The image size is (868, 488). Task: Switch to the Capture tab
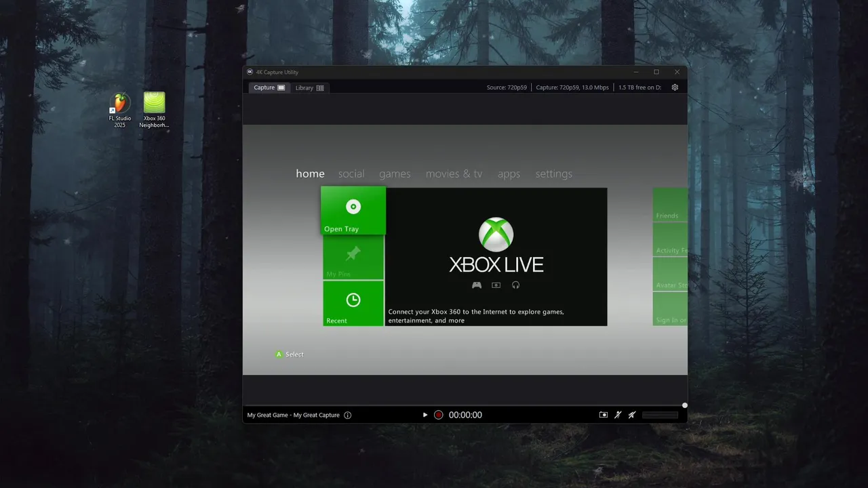[x=269, y=87]
